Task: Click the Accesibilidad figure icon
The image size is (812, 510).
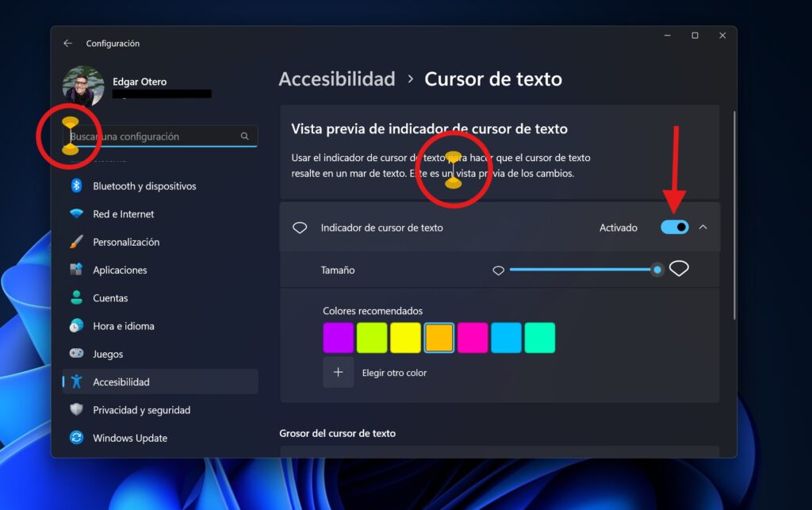Action: point(77,382)
